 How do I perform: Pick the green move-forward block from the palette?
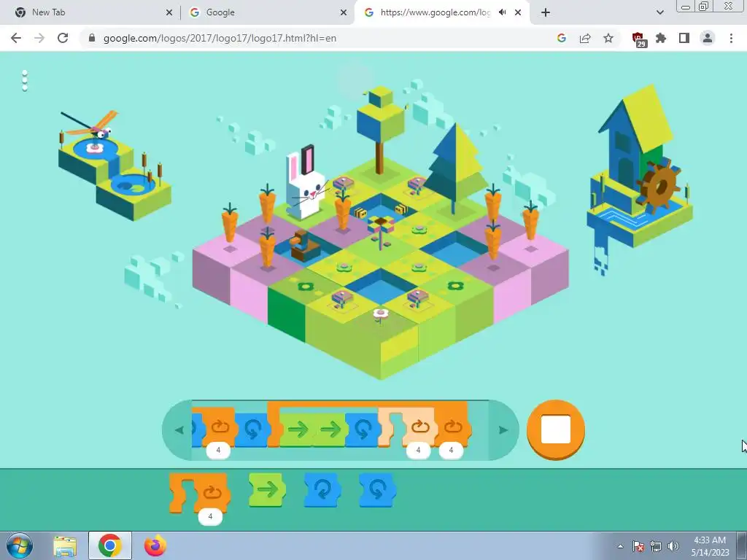point(267,489)
